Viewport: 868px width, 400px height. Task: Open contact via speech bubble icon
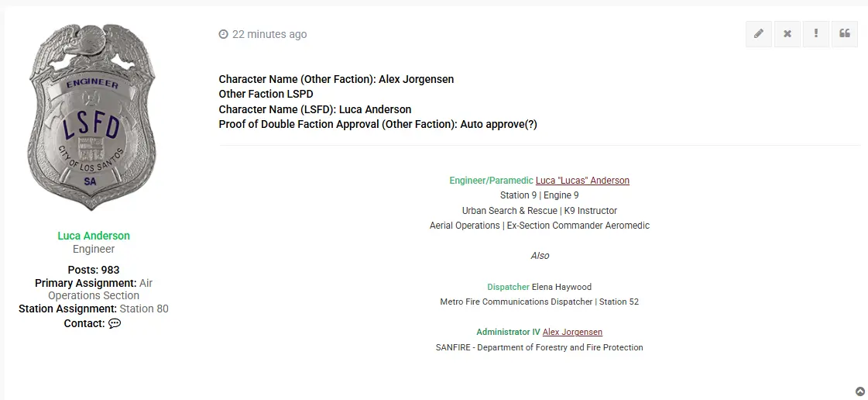[x=115, y=323]
